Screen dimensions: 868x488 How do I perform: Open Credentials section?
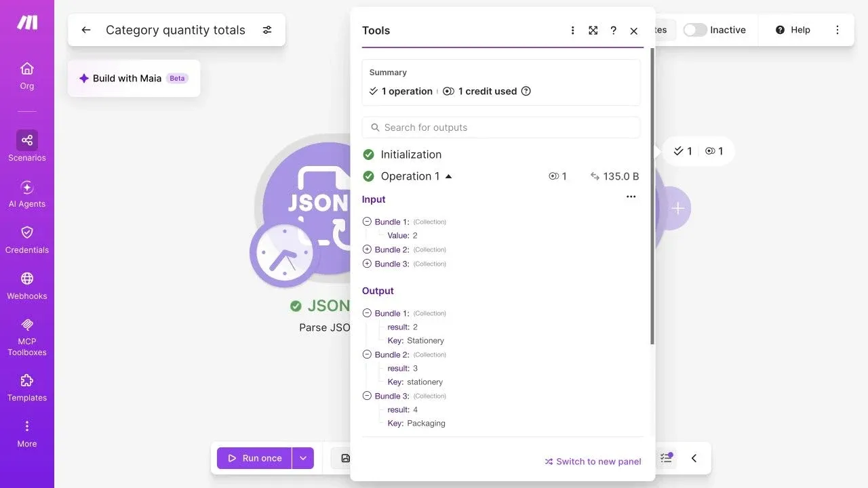point(27,240)
